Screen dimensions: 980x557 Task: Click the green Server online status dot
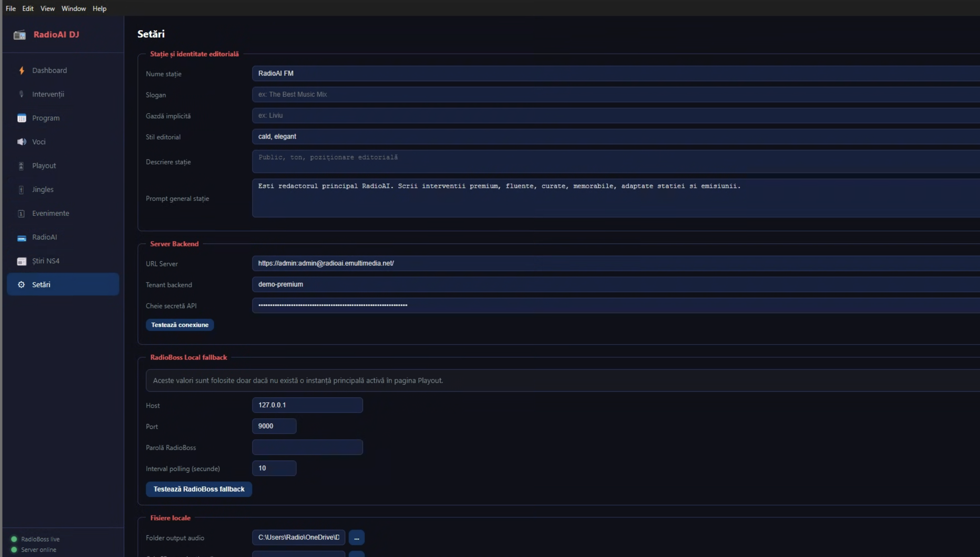[14, 549]
